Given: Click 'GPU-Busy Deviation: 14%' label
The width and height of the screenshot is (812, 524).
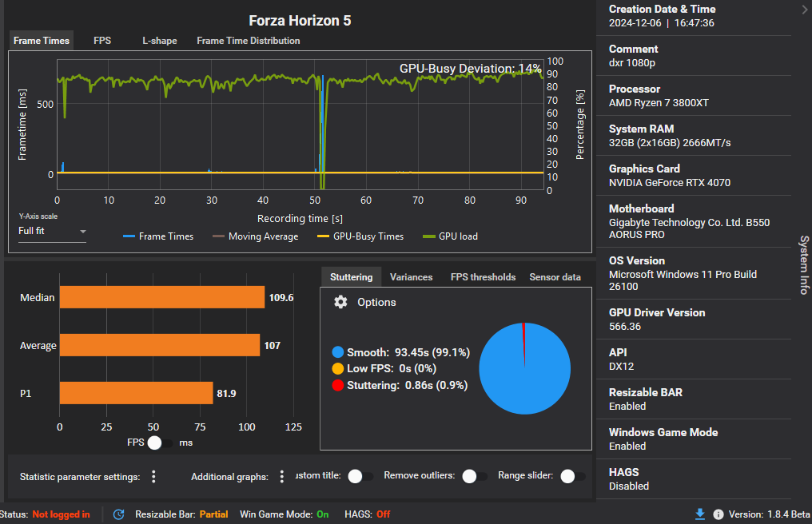Looking at the screenshot, I should click(x=470, y=69).
